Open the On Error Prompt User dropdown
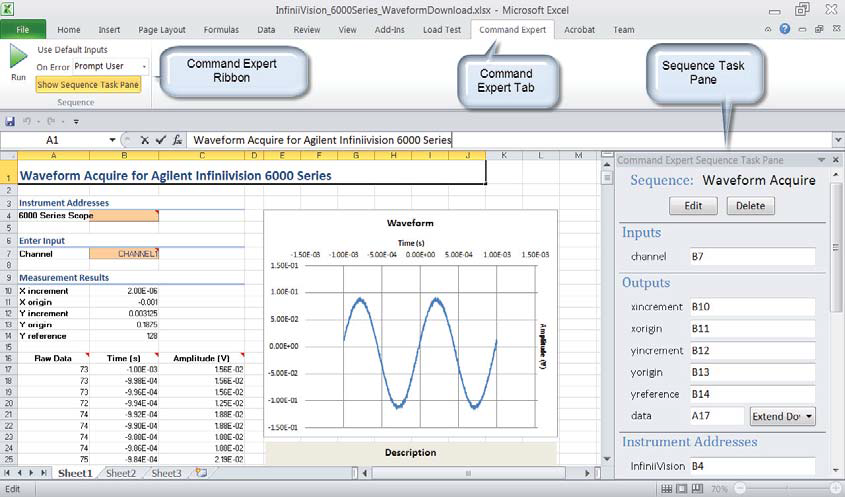Screen dimensions: 845x497 pyautogui.click(x=144, y=67)
